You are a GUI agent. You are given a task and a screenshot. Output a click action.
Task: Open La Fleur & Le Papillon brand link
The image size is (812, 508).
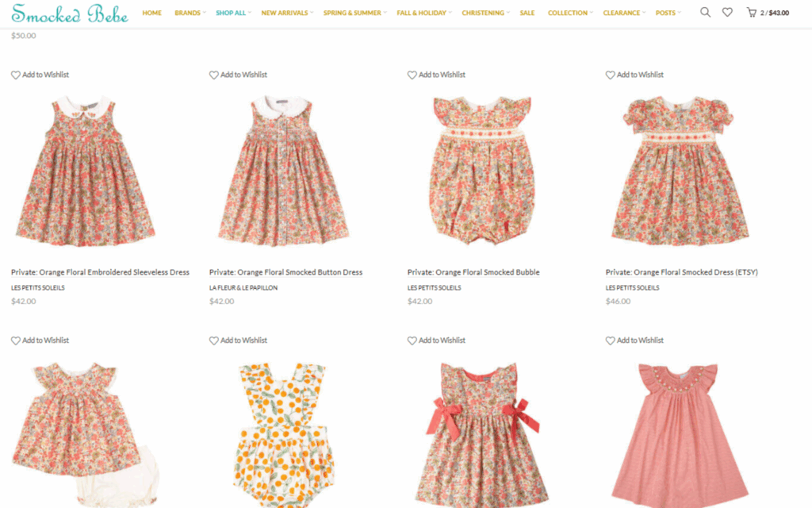tap(243, 287)
